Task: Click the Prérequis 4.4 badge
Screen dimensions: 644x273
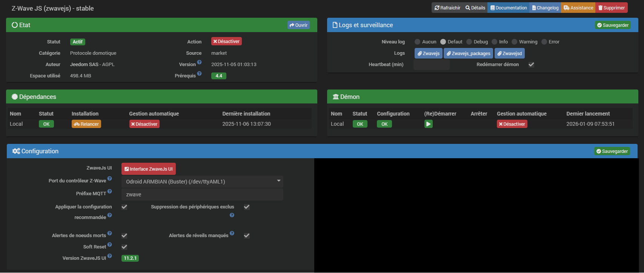Action: pyautogui.click(x=219, y=76)
